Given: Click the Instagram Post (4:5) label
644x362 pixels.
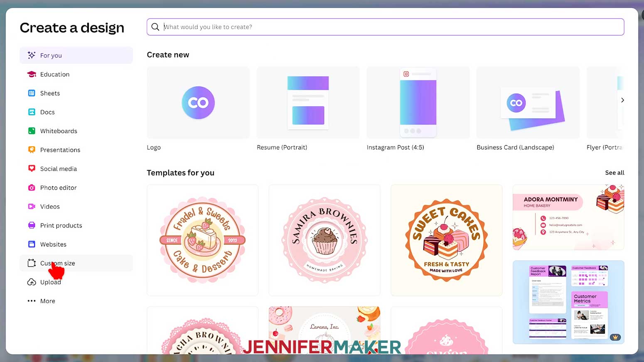Looking at the screenshot, I should click(x=396, y=147).
